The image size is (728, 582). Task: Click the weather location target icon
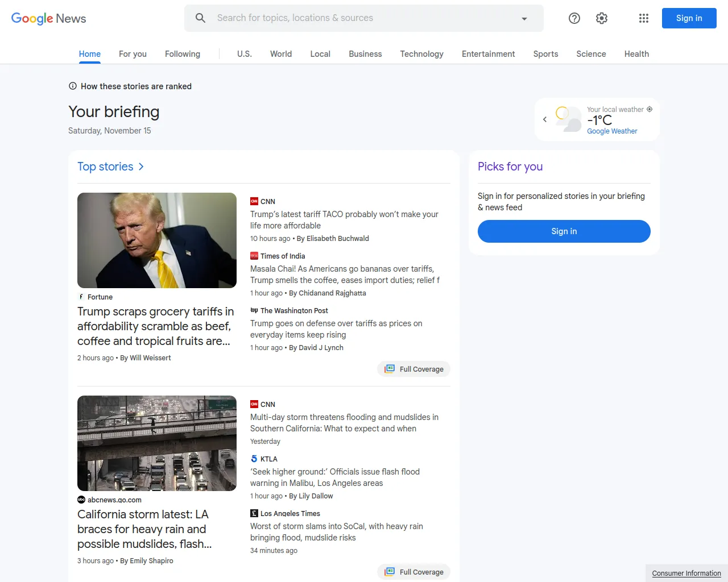650,109
